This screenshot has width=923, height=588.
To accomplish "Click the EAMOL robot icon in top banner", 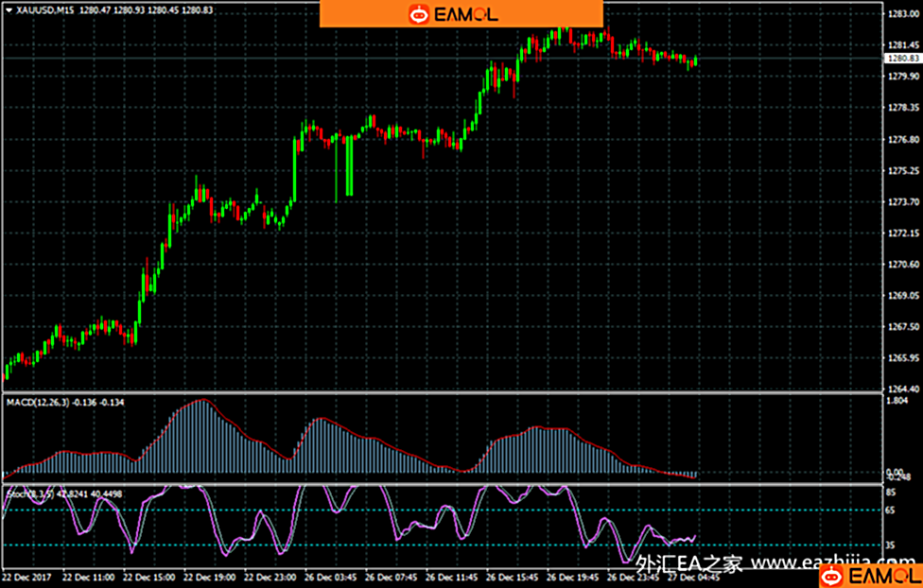I will (x=417, y=14).
